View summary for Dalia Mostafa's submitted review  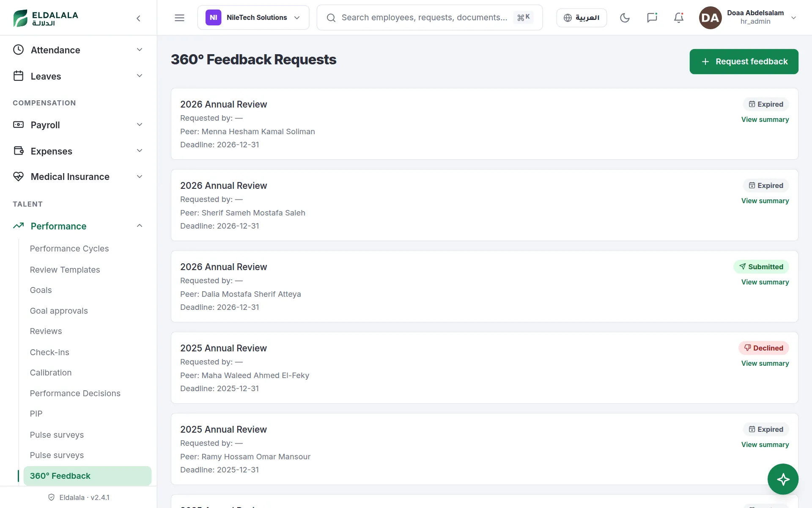coord(765,282)
